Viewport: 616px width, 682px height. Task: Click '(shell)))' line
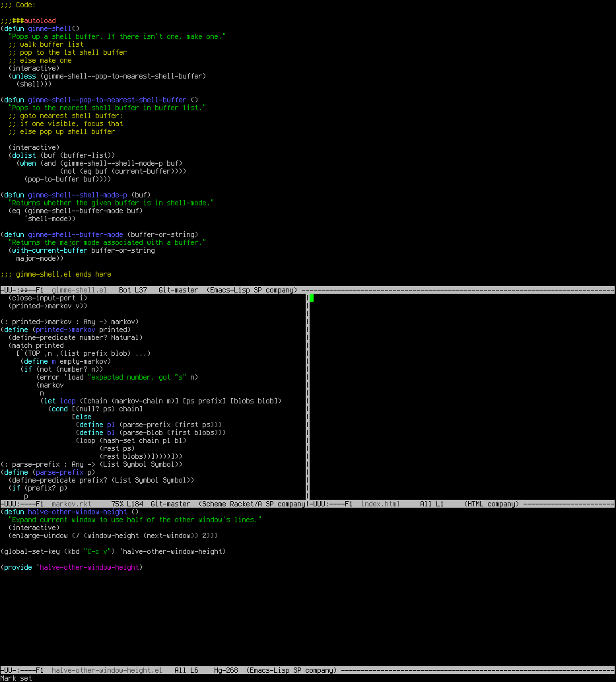pos(34,84)
